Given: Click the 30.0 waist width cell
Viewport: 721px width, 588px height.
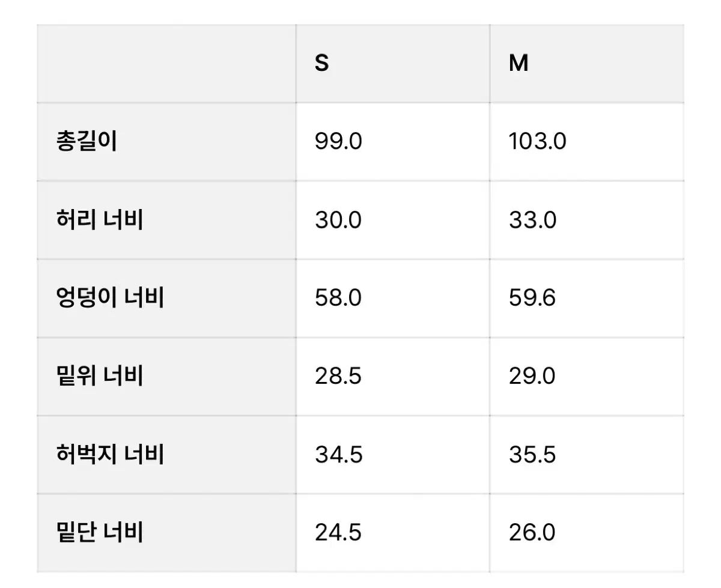Looking at the screenshot, I should pos(338,220).
